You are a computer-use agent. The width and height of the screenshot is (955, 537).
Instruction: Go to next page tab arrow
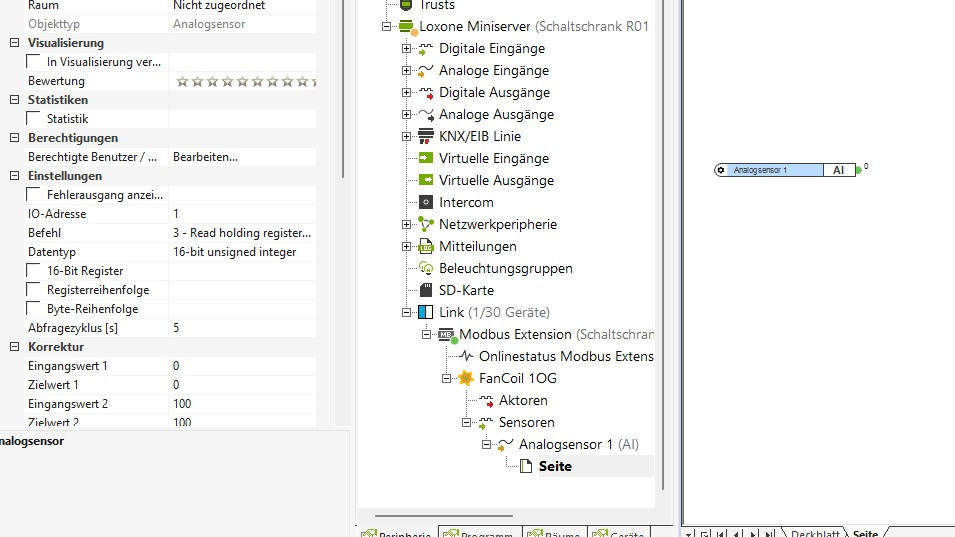753,533
